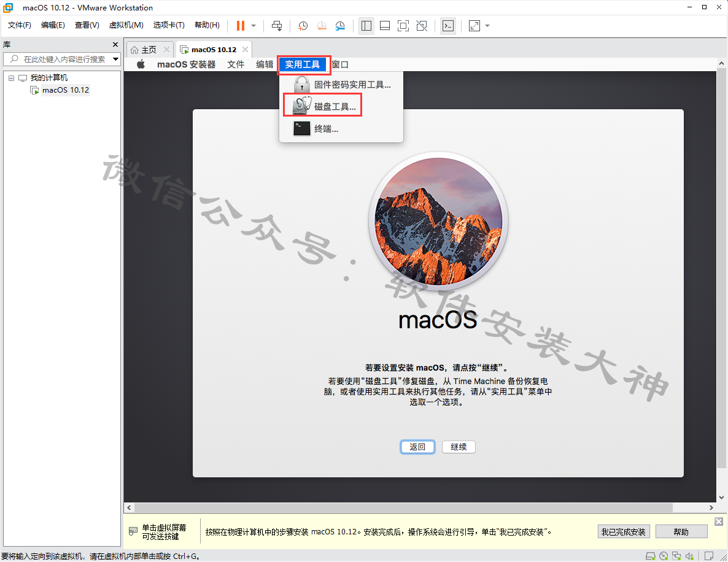
Task: Open the 文件(F) menu in VMware
Action: click(20, 25)
